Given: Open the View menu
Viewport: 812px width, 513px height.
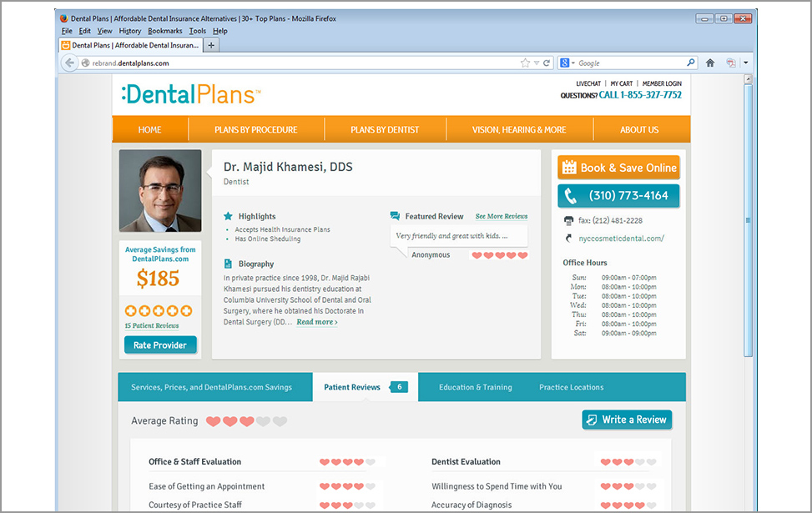Looking at the screenshot, I should pos(104,31).
